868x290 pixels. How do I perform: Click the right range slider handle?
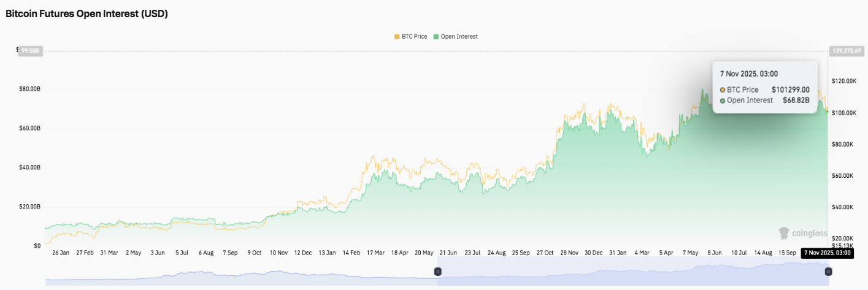click(x=828, y=271)
